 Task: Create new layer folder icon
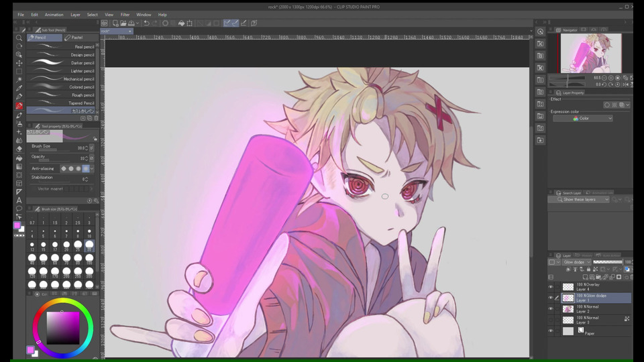[599, 277]
